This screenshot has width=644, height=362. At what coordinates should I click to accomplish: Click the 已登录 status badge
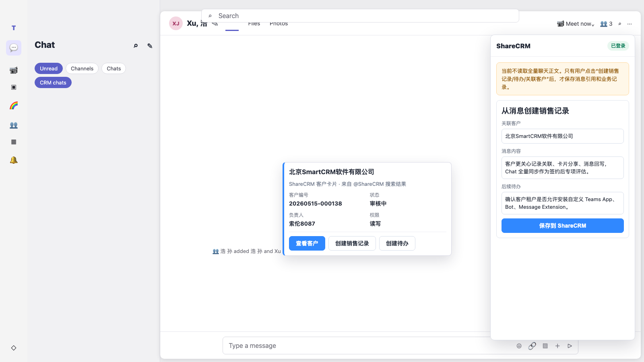pyautogui.click(x=618, y=46)
